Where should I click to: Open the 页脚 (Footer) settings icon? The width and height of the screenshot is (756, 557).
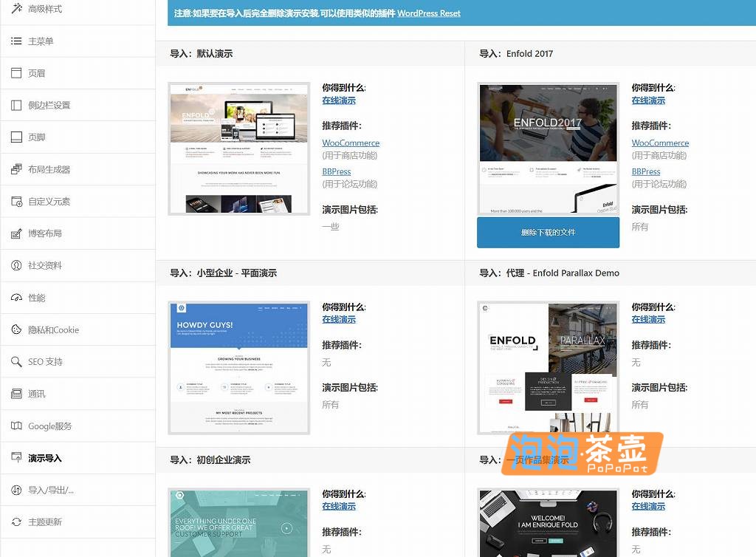pyautogui.click(x=18, y=137)
